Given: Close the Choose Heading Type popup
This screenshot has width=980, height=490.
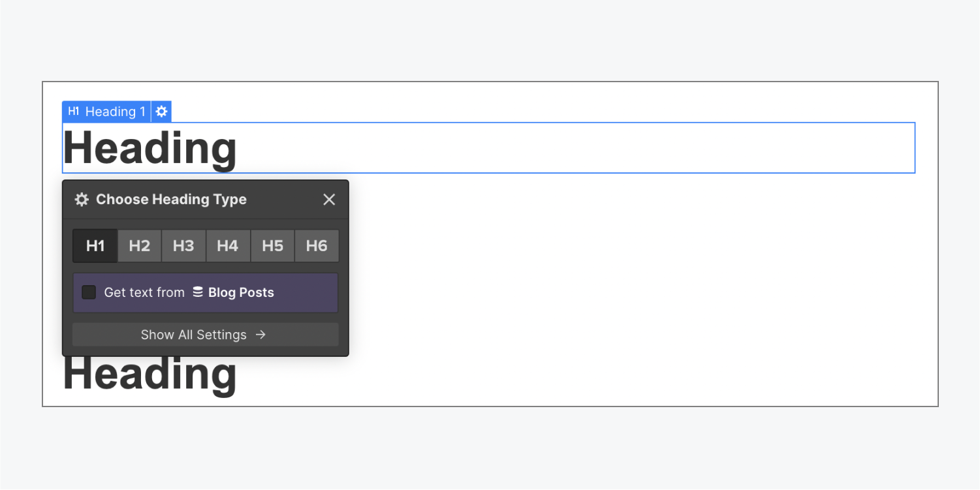Looking at the screenshot, I should tap(329, 200).
